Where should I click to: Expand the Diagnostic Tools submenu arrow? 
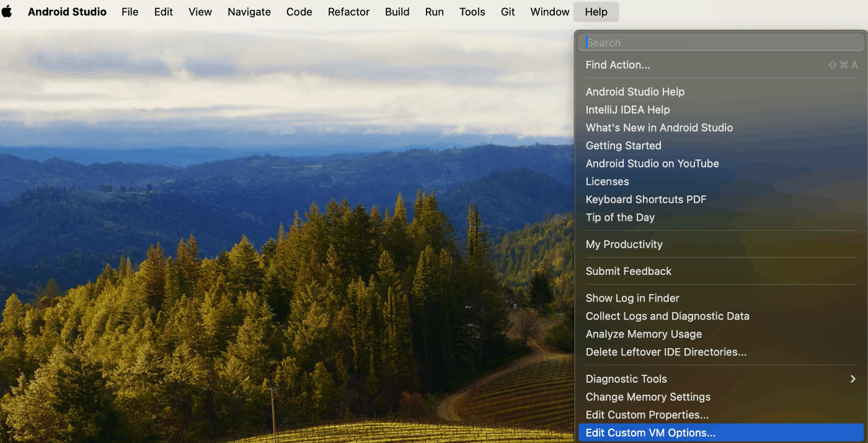click(x=853, y=378)
